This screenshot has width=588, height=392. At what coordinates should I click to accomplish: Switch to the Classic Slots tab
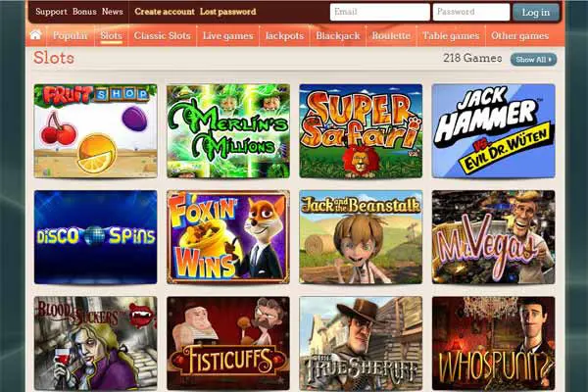163,36
